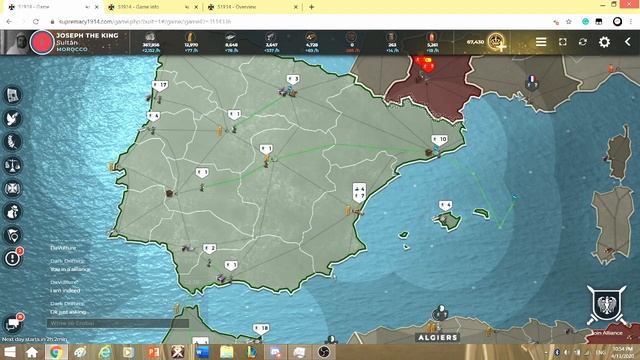Click in the chat message input field
This screenshot has width=640, height=360.
pyautogui.click(x=118, y=323)
